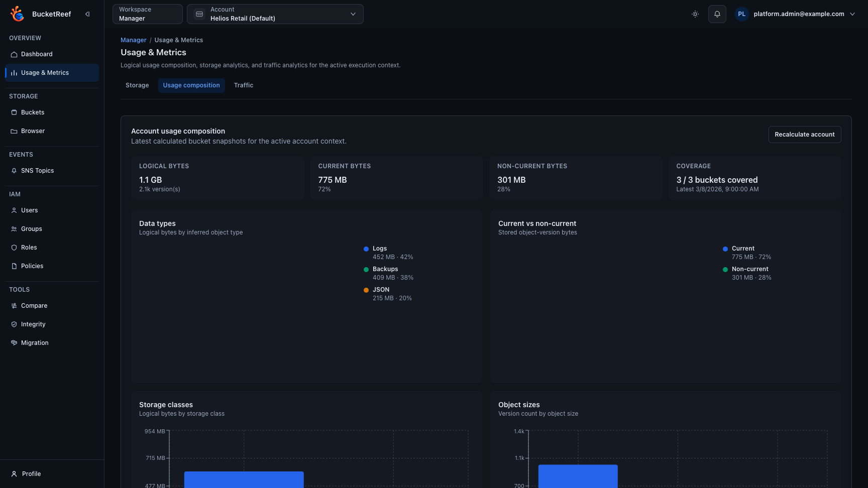Click the blue Current legend swatch
This screenshot has width=868, height=488.
pos(725,249)
